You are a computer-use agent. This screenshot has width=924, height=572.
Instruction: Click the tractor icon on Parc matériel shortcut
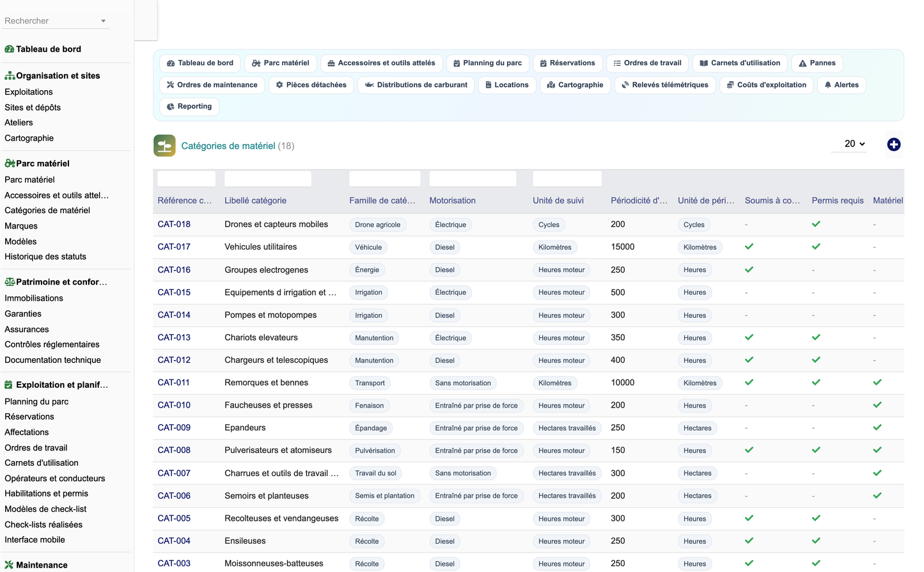click(256, 63)
